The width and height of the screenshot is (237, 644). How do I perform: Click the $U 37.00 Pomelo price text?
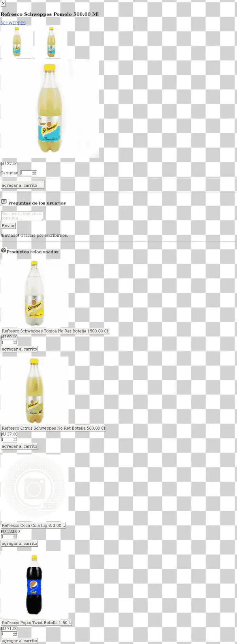pos(9,164)
